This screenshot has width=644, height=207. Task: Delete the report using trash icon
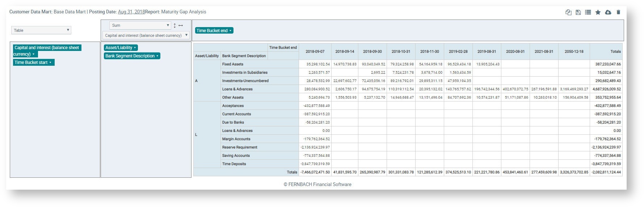[x=618, y=12]
